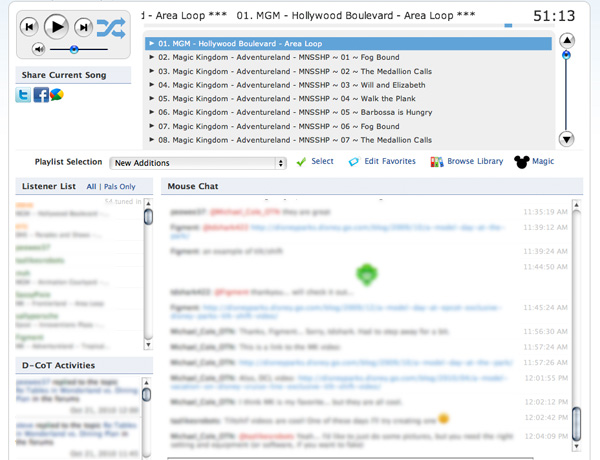Click play triangle beside track 02

(x=152, y=57)
